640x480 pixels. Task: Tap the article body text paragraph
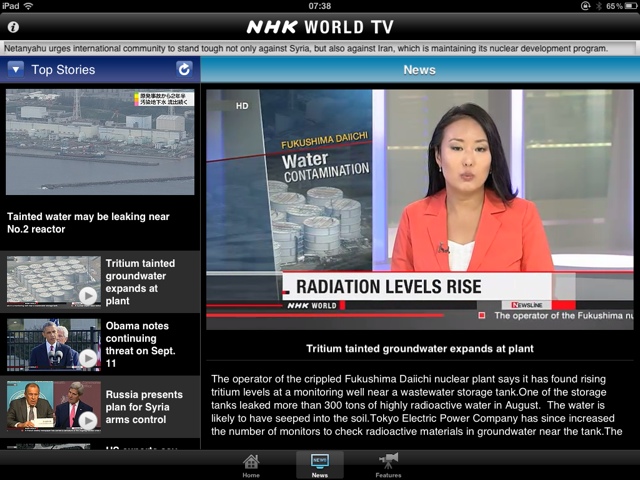416,405
